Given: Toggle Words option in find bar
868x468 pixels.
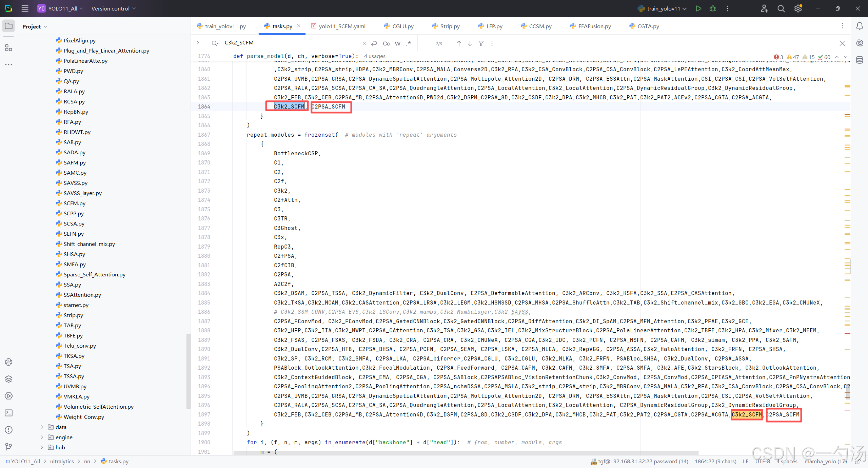Looking at the screenshot, I should point(398,43).
